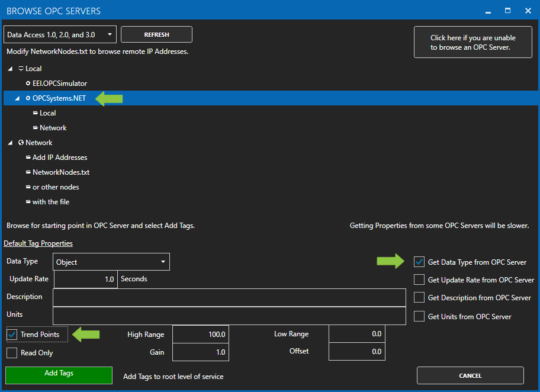Click the folder icon next to NetworkNodes.txt

pos(28,172)
